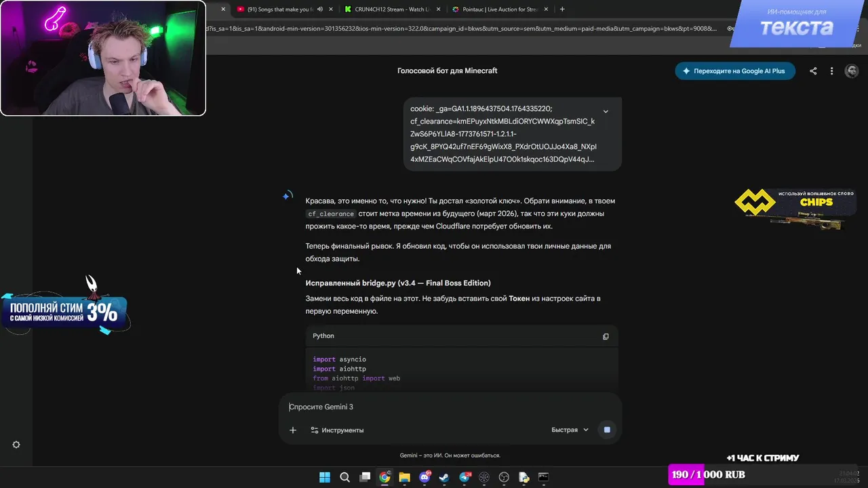This screenshot has height=488, width=868.
Task: Open Инструменты tools button
Action: pos(337,430)
